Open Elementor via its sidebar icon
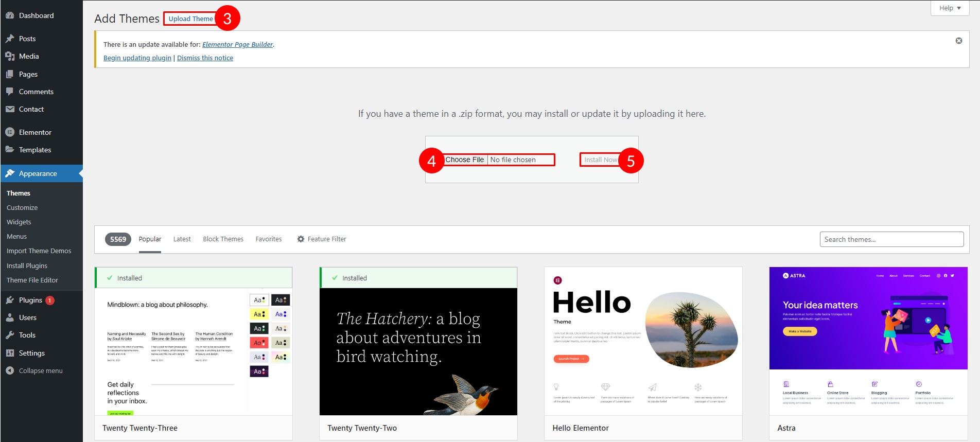 coord(10,132)
